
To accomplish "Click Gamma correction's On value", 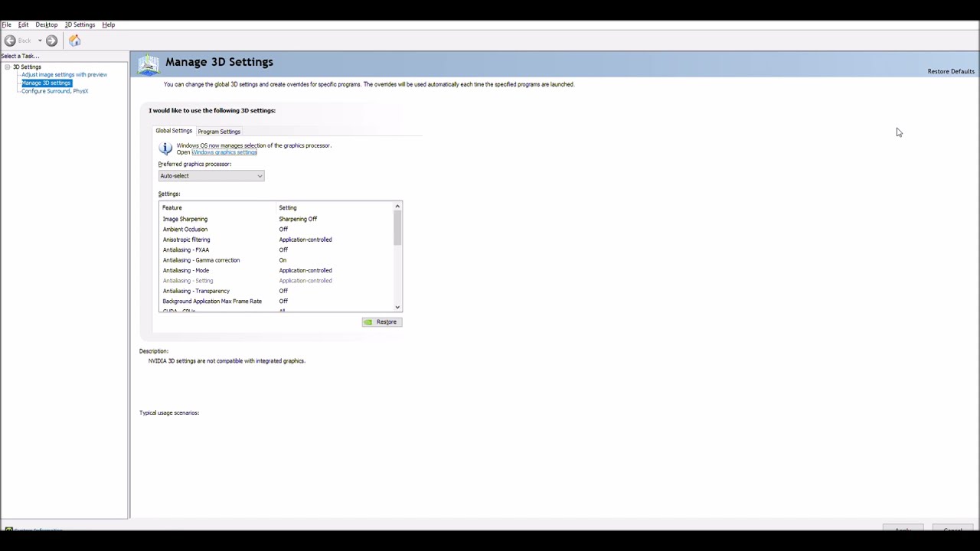I will point(283,260).
